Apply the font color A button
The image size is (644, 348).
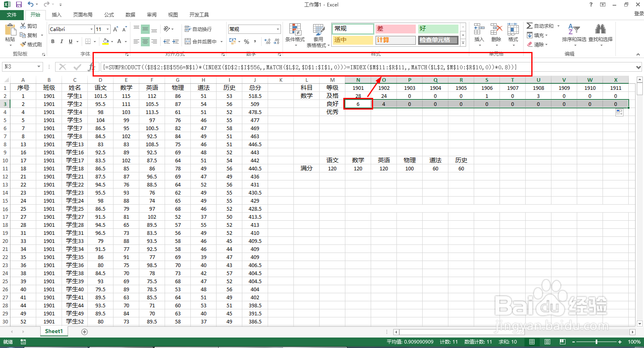(119, 41)
